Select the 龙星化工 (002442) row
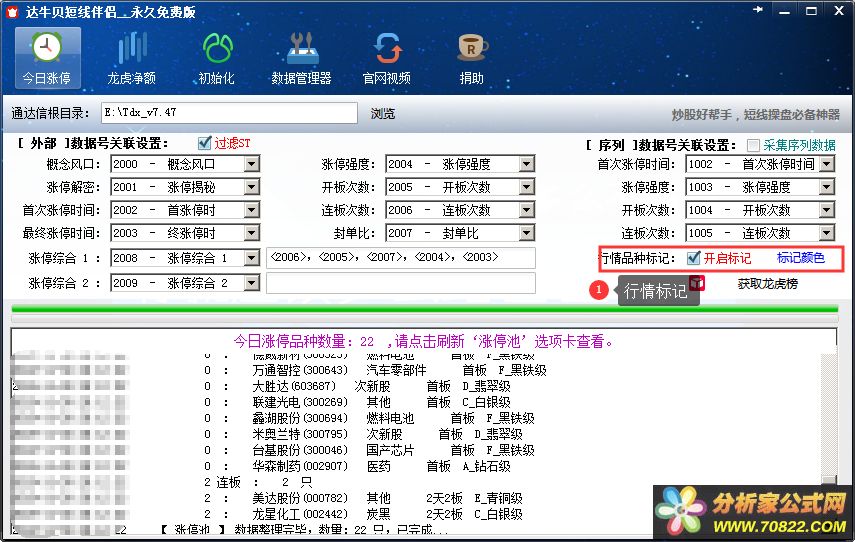The width and height of the screenshot is (855, 542). (x=363, y=514)
